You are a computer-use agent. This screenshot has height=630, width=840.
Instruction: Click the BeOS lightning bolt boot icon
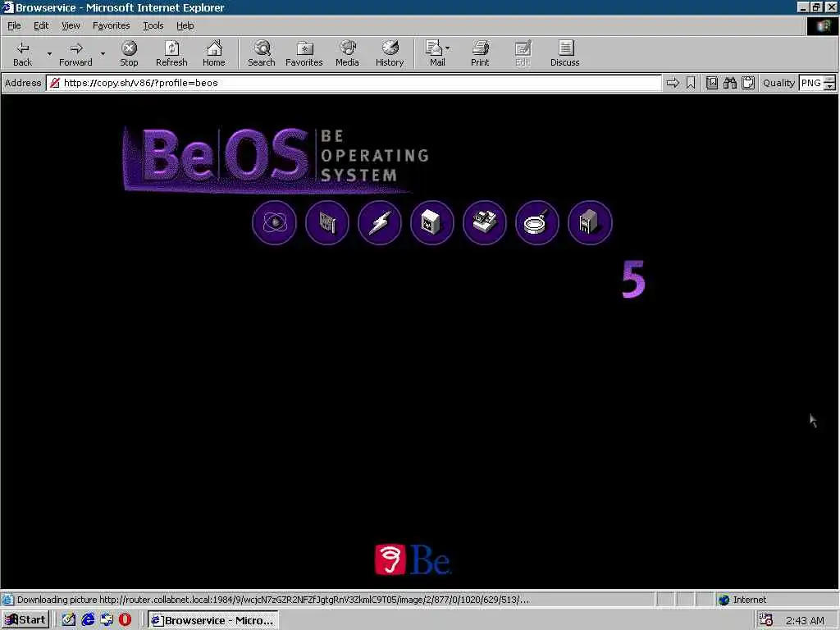tap(379, 222)
